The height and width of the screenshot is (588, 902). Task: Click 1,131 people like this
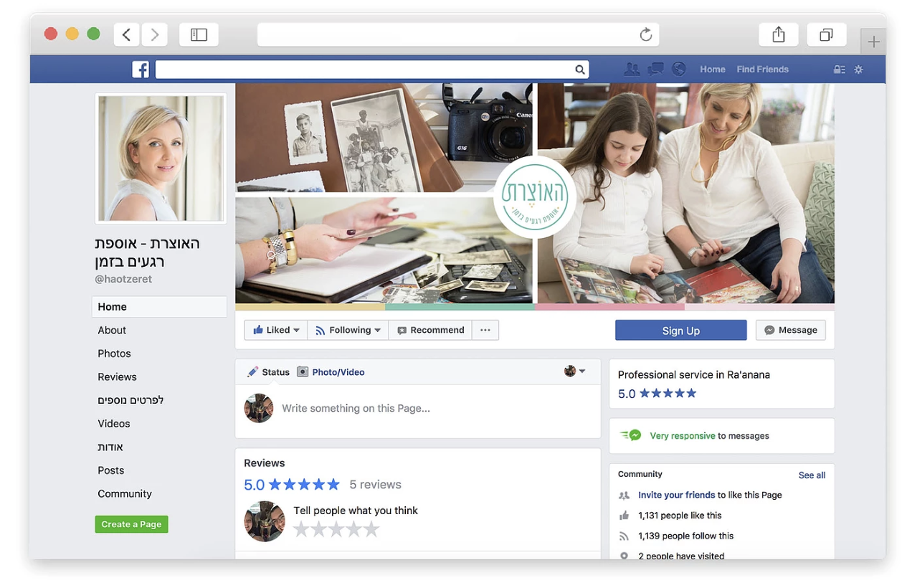680,516
